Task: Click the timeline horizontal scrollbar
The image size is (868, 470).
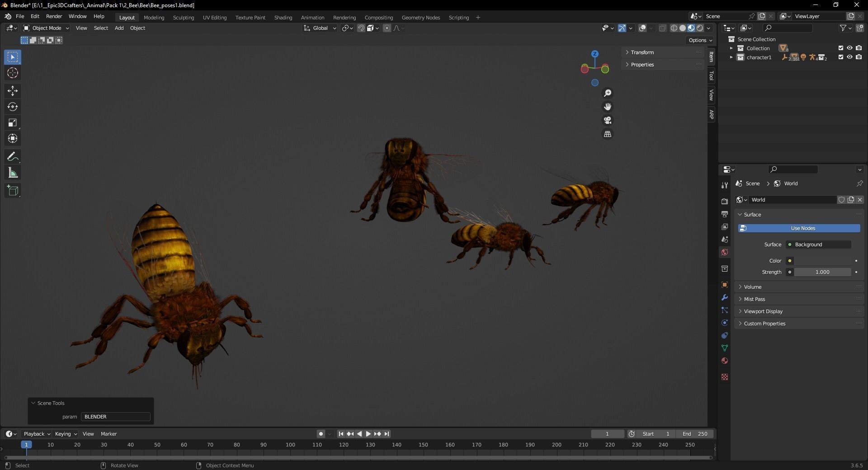Action: pos(358,458)
